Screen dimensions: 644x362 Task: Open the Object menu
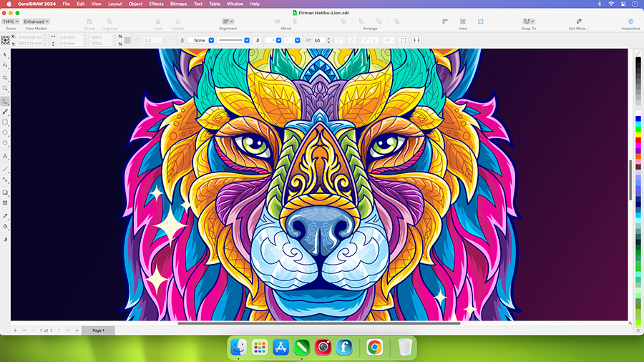pyautogui.click(x=135, y=4)
